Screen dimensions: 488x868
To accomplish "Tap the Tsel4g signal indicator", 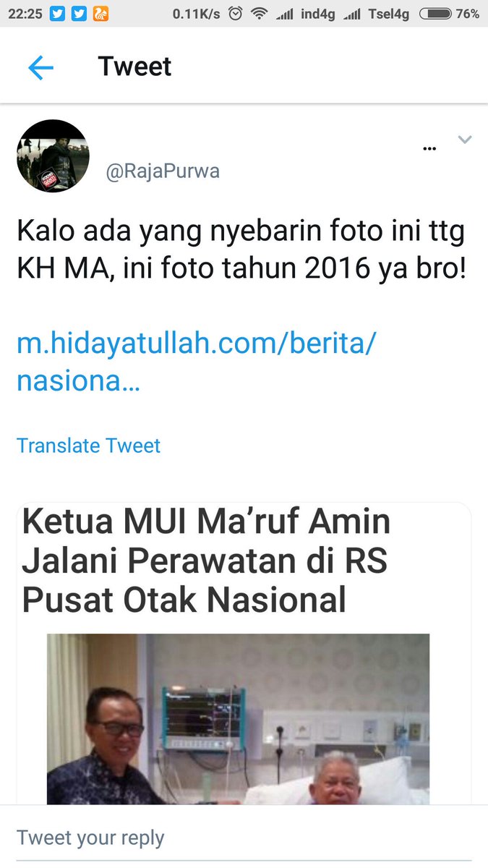I will click(x=376, y=14).
